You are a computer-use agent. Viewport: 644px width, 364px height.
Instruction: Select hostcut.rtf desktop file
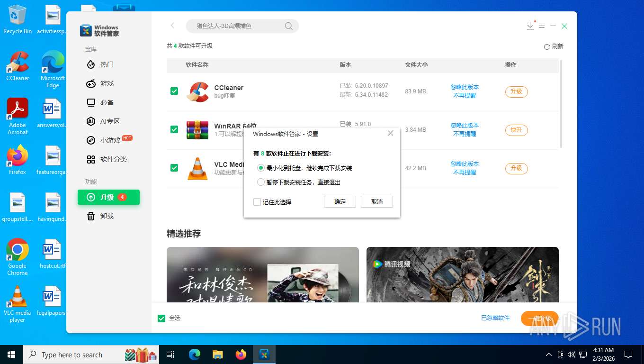(53, 254)
